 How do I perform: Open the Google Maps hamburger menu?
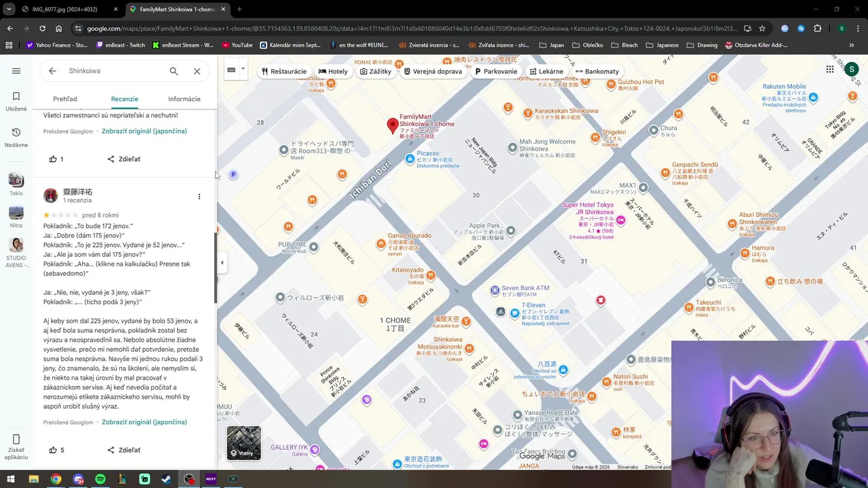pos(16,70)
